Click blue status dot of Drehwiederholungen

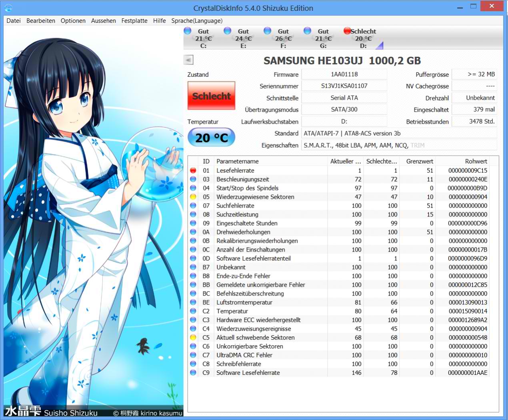[193, 232]
